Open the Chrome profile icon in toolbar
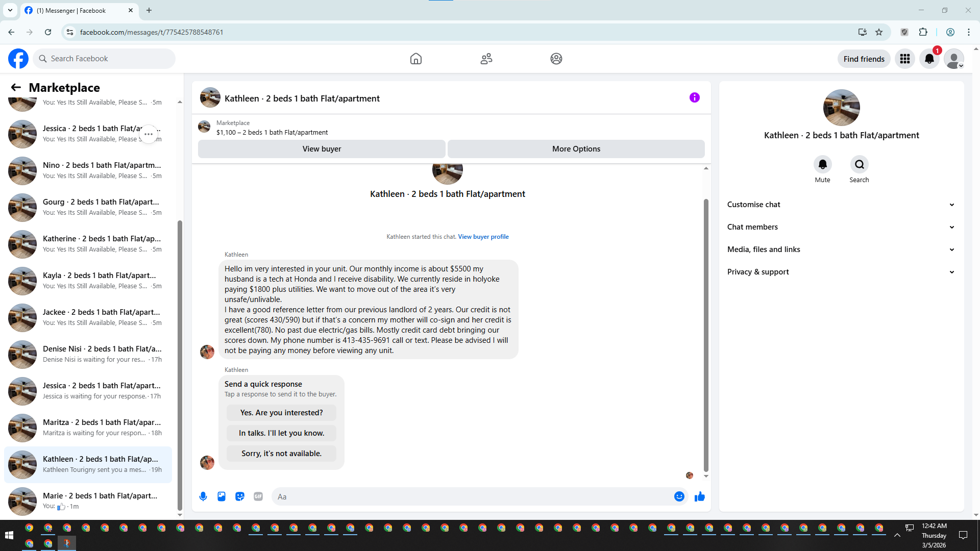The height and width of the screenshot is (551, 980). point(950,32)
